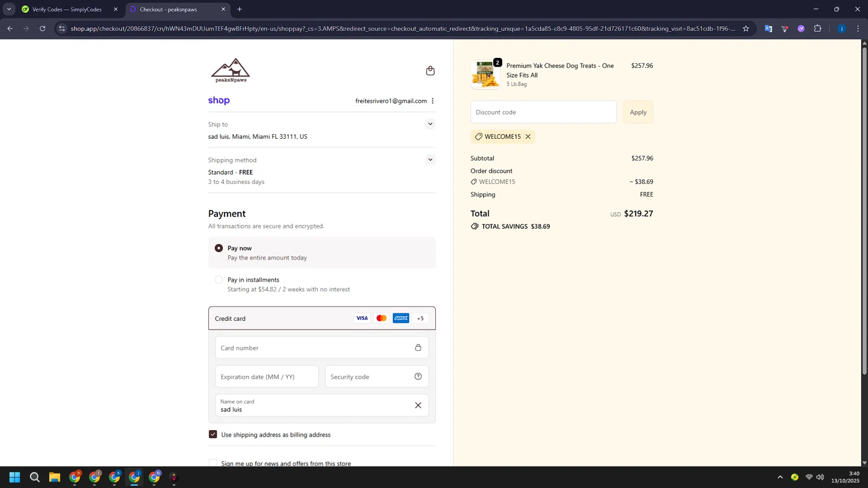The image size is (868, 488).
Task: Click the Apply discount button
Action: [638, 112]
